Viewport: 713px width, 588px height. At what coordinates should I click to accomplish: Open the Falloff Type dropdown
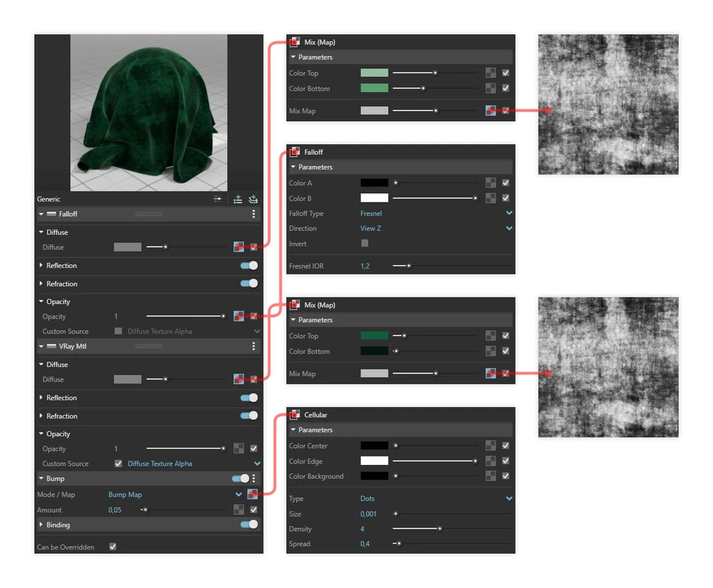(509, 213)
